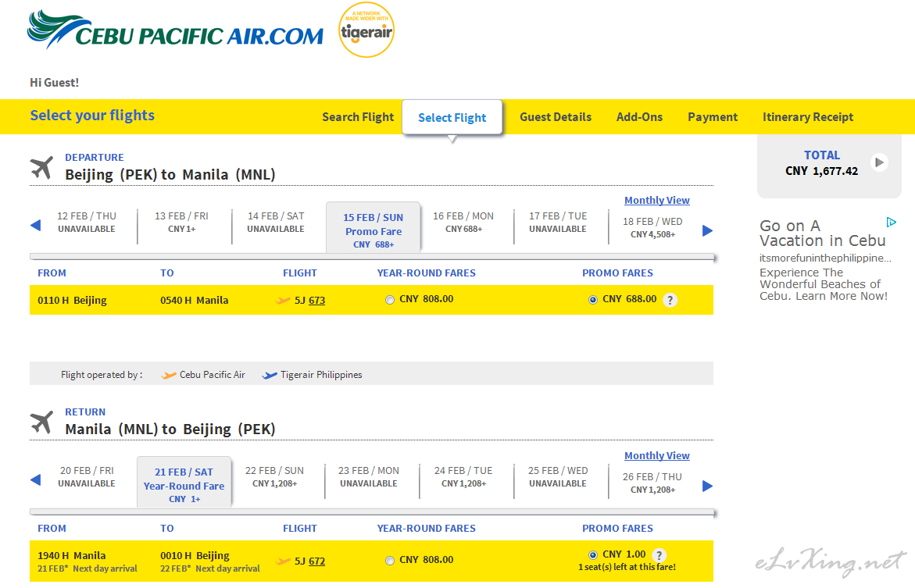Choose 15 FEB / SUN Promo Fare date
The height and width of the screenshot is (588, 915).
(374, 228)
